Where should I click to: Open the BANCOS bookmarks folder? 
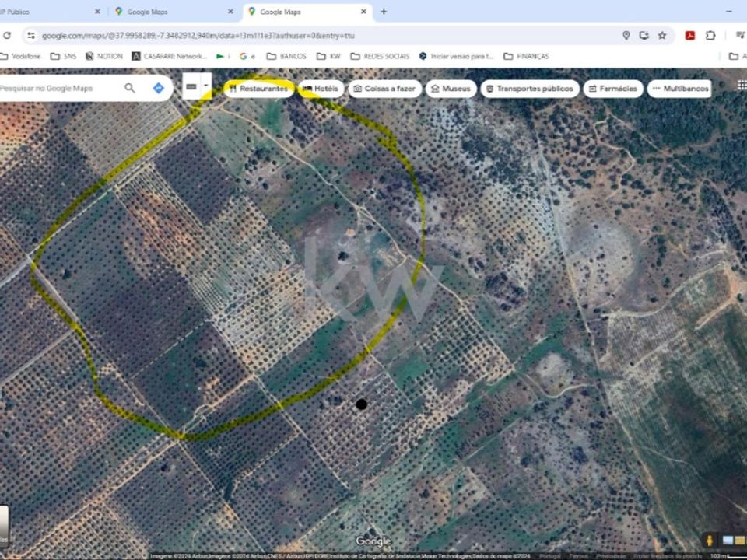(x=286, y=56)
